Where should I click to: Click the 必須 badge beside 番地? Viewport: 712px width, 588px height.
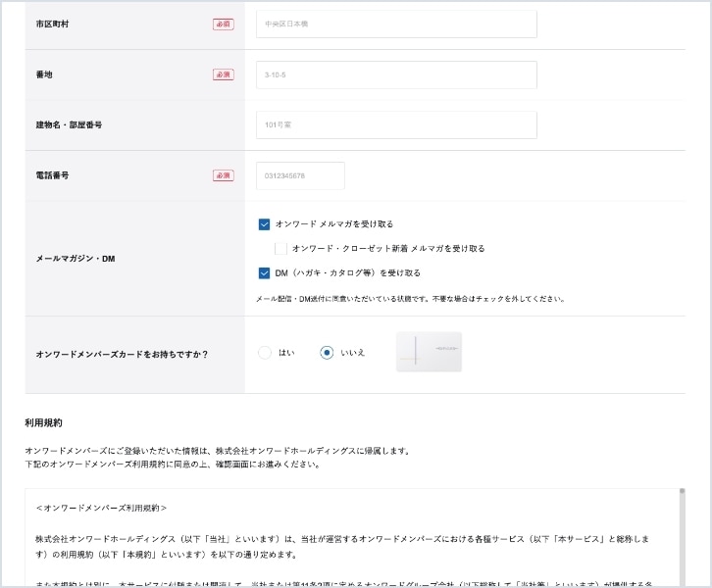(x=224, y=74)
